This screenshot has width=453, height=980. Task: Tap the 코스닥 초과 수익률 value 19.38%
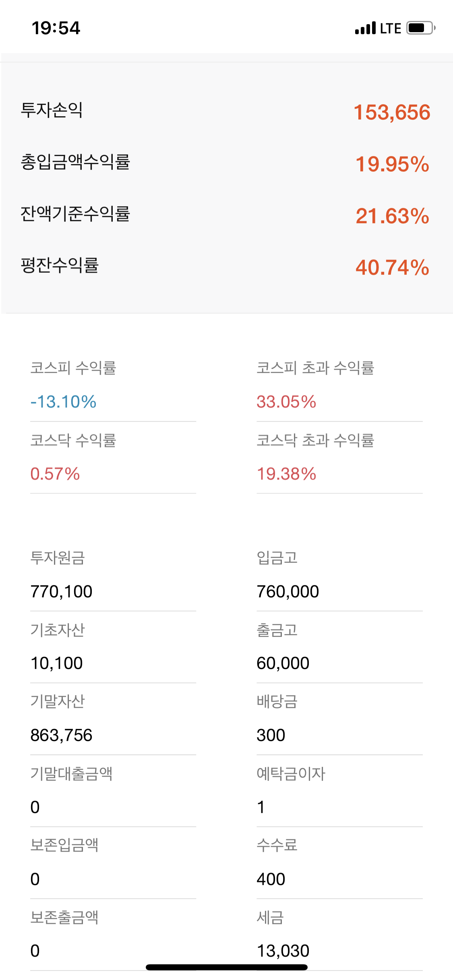click(x=286, y=474)
